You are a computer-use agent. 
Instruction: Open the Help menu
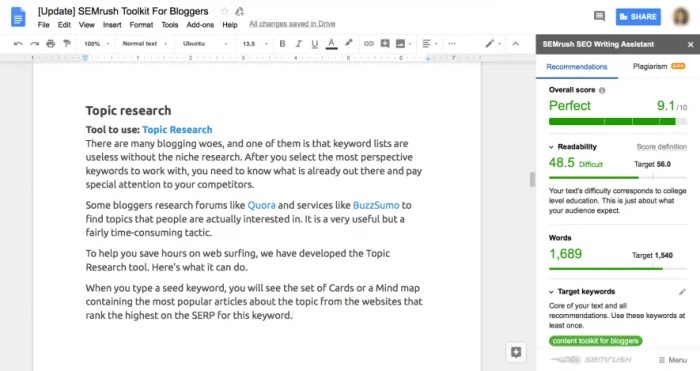[230, 25]
